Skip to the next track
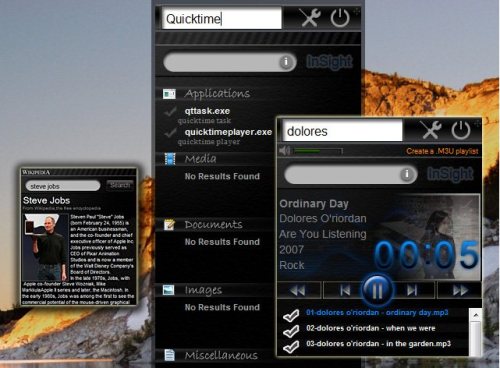 point(413,291)
